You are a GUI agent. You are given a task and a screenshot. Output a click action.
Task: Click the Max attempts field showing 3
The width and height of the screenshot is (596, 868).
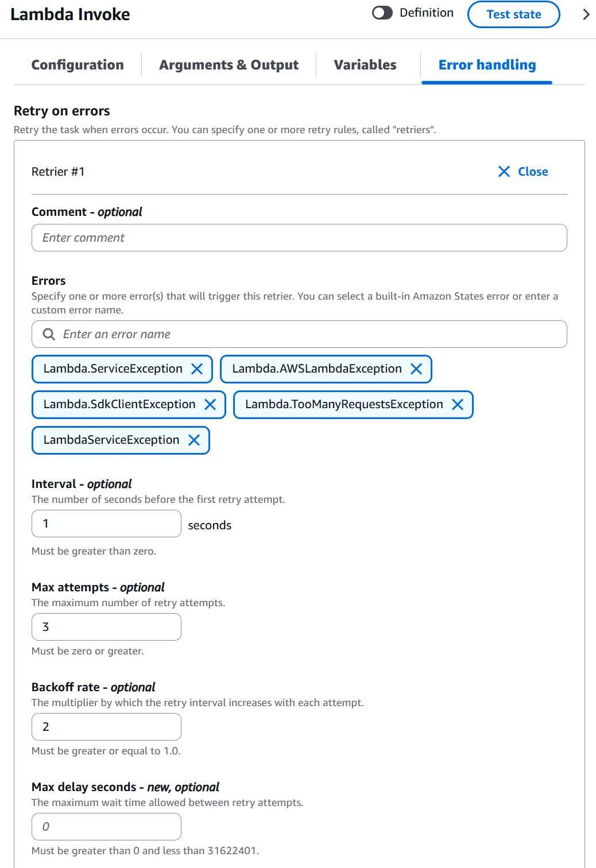coord(106,626)
